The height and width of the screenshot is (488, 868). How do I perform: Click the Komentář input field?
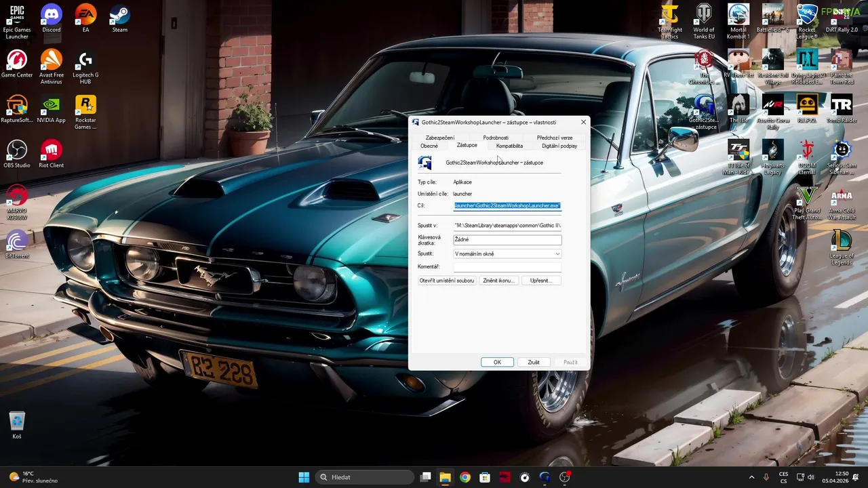(507, 266)
